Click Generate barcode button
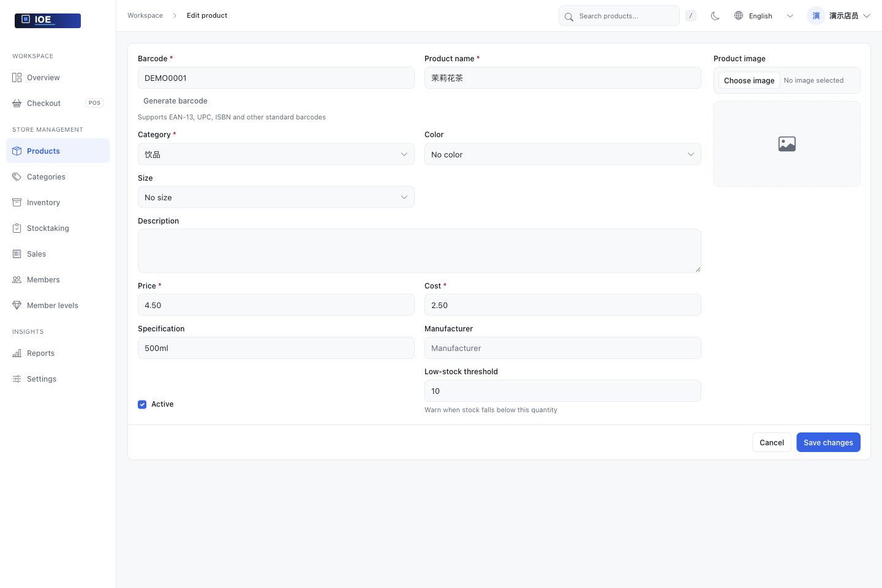Image resolution: width=882 pixels, height=588 pixels. (175, 101)
